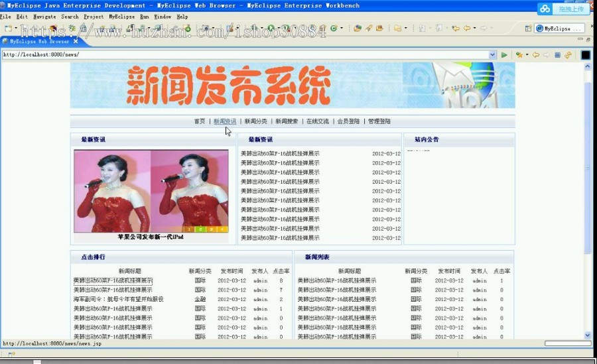Open the MyEclipse menu
The height and width of the screenshot is (364, 597).
[x=122, y=17]
